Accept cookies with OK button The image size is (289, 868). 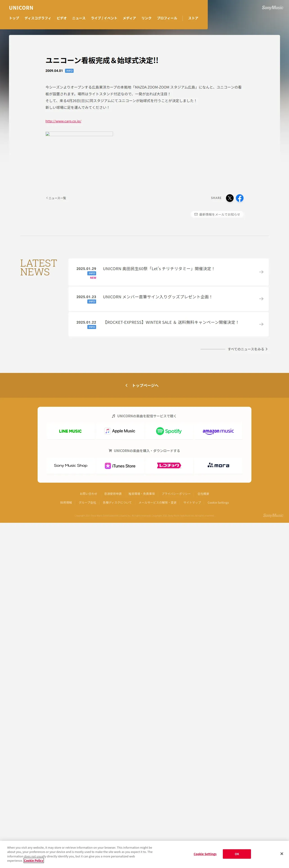(x=237, y=854)
